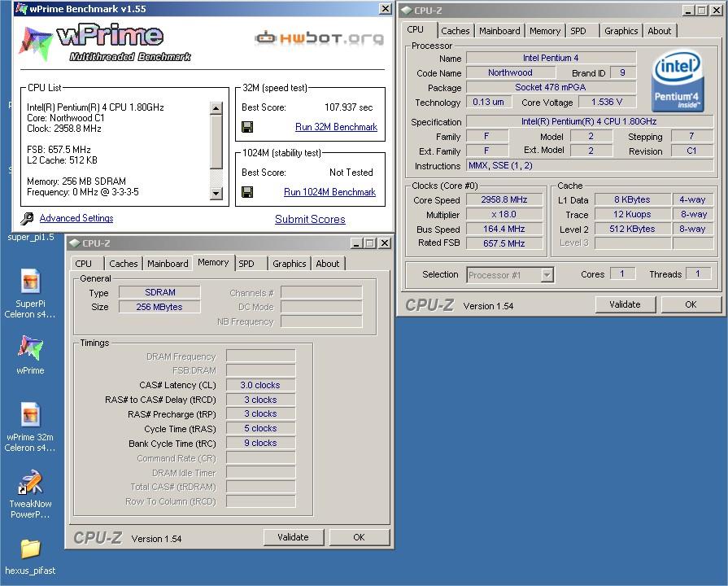Viewport: 728px width, 586px height.
Task: Open About tab in the CPU info window
Action: coord(660,31)
